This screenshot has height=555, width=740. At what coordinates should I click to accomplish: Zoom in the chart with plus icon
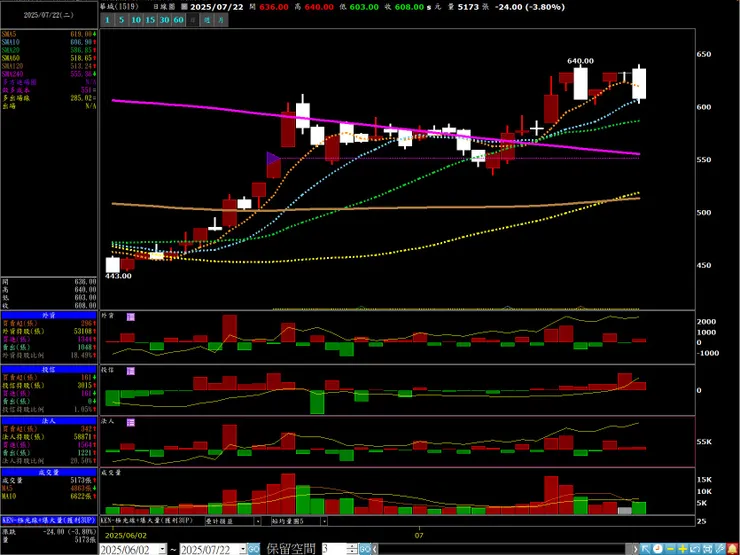point(682,549)
